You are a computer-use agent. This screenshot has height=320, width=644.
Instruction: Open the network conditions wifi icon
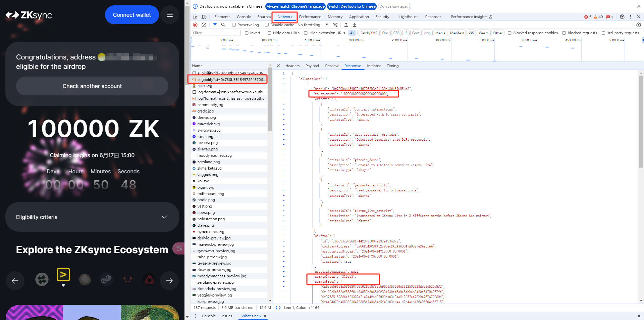click(x=335, y=25)
